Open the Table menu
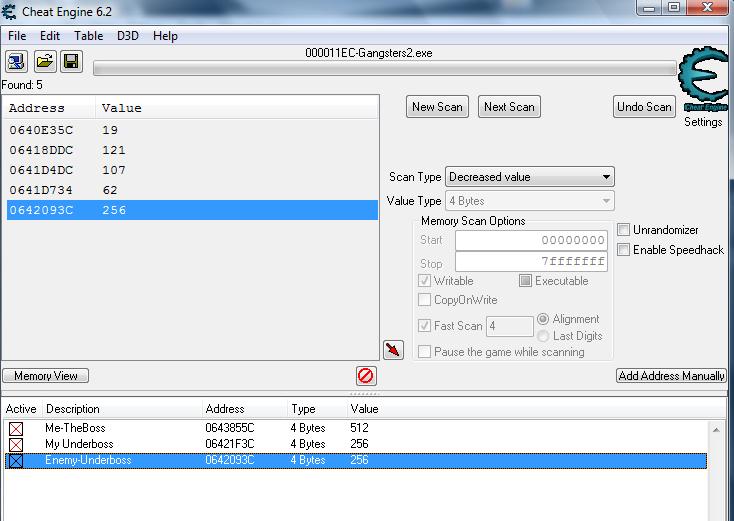Image resolution: width=734 pixels, height=521 pixels. (88, 36)
